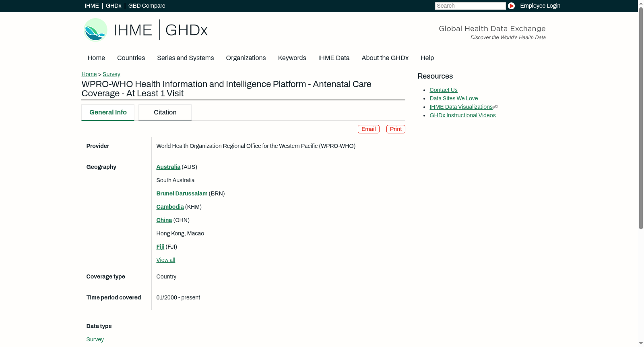The width and height of the screenshot is (644, 347).
Task: Click the red search submit arrow icon
Action: pos(511,6)
